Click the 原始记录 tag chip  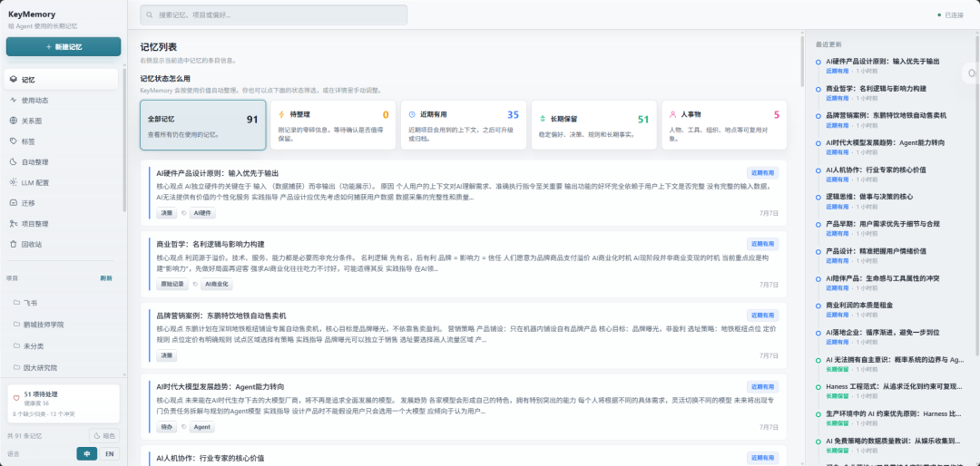pyautogui.click(x=171, y=284)
